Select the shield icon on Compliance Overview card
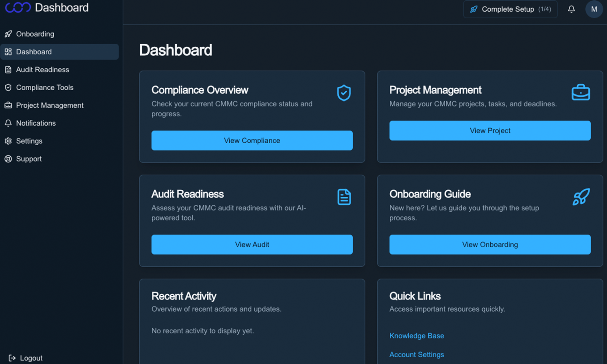The height and width of the screenshot is (364, 607). click(344, 93)
